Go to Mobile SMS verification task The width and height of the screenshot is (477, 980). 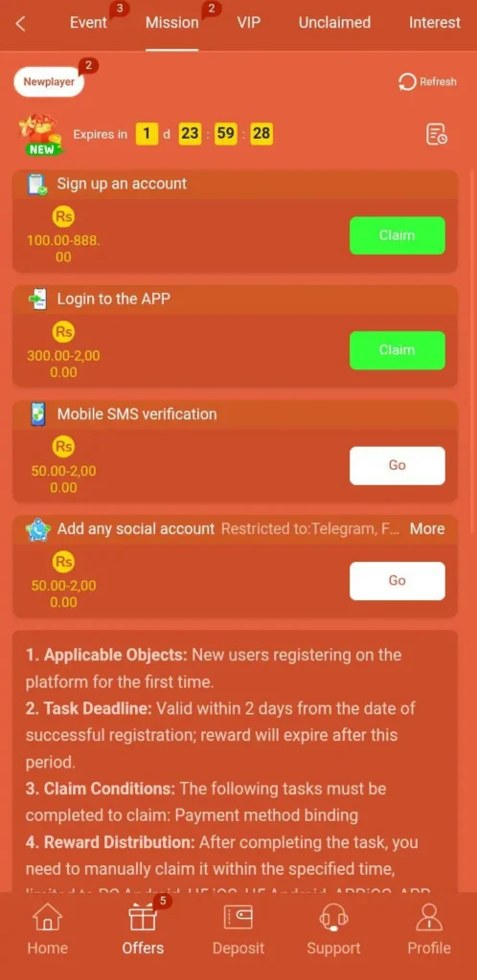pos(397,466)
